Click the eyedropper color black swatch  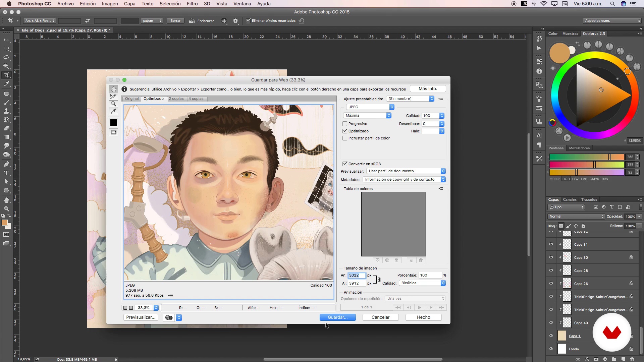pyautogui.click(x=113, y=123)
